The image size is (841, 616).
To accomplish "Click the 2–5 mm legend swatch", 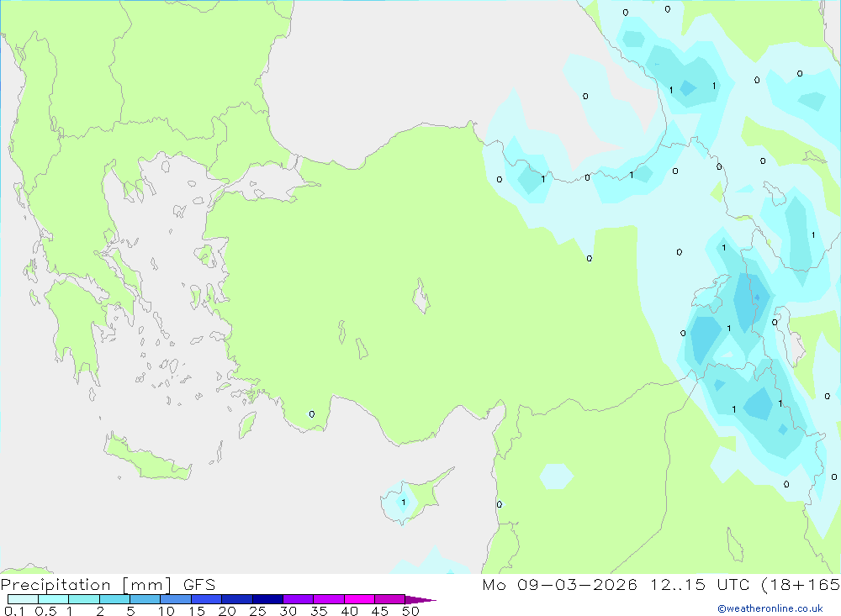I will 114,599.
